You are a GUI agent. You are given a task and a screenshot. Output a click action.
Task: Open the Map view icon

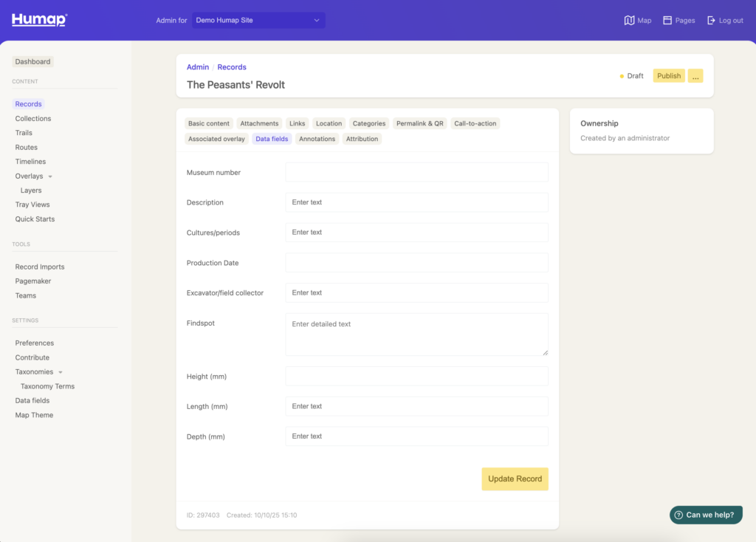pos(629,21)
